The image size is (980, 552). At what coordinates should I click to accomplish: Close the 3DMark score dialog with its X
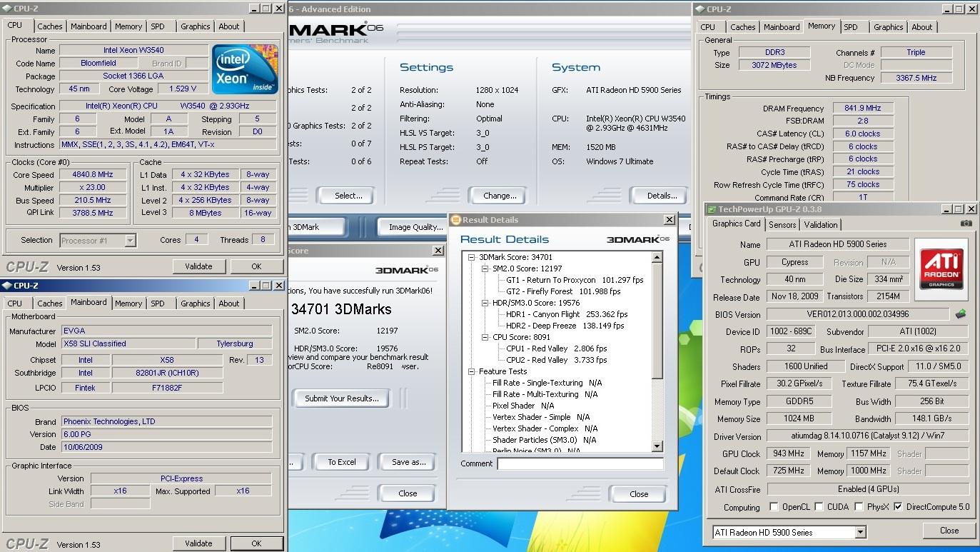coord(438,251)
